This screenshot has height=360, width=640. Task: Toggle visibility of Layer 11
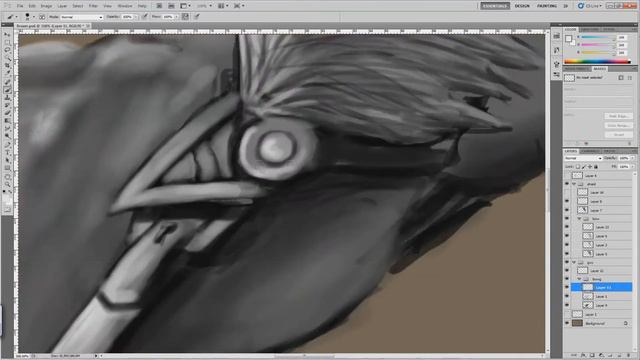[567, 287]
